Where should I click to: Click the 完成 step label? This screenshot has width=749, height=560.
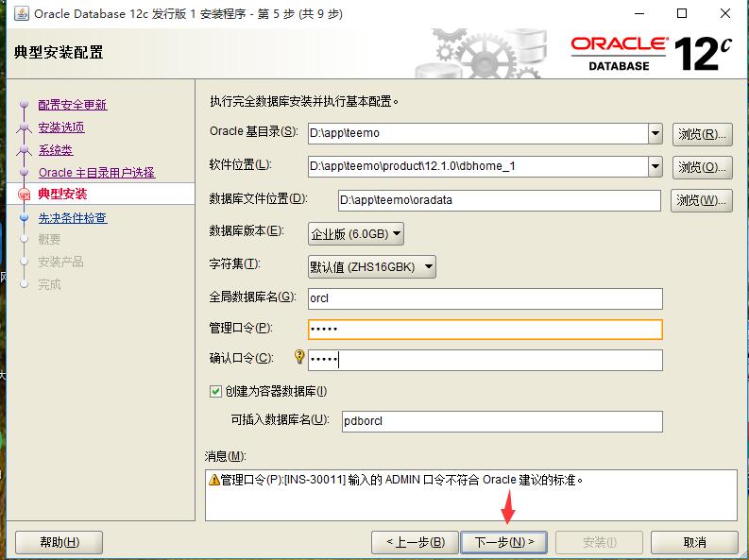point(49,285)
